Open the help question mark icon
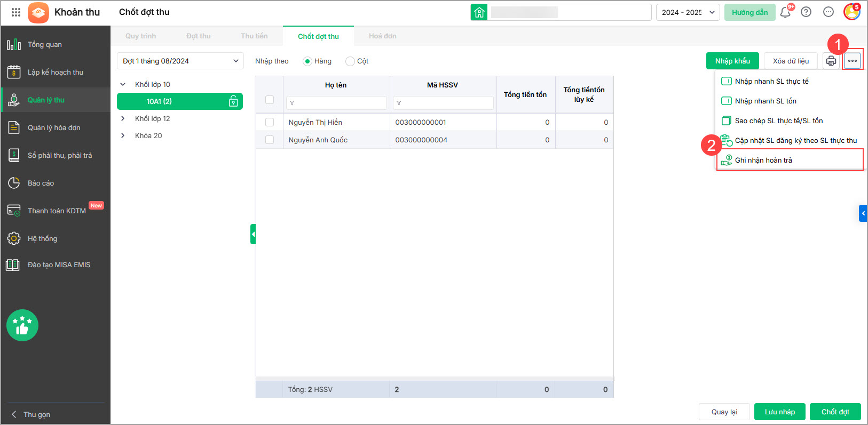This screenshot has height=425, width=868. coord(806,12)
